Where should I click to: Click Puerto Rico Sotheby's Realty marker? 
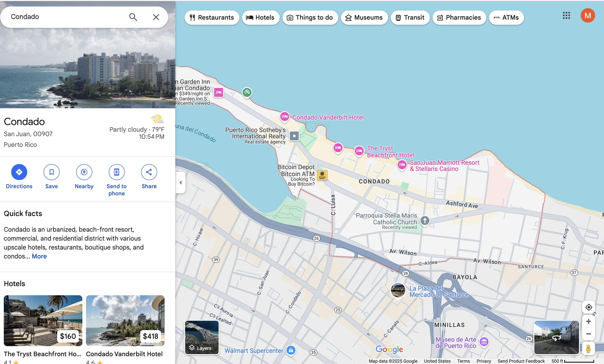tap(294, 136)
